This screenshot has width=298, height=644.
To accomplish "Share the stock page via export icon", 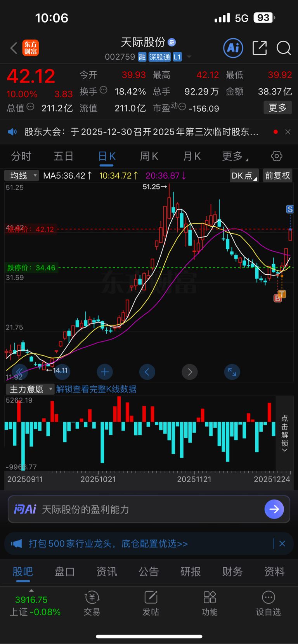I will [x=260, y=48].
